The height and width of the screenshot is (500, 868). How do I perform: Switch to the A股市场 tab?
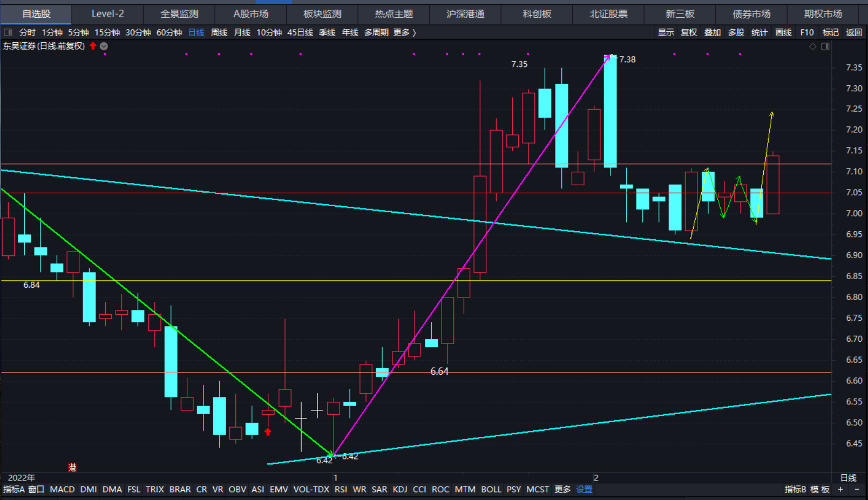pos(250,13)
